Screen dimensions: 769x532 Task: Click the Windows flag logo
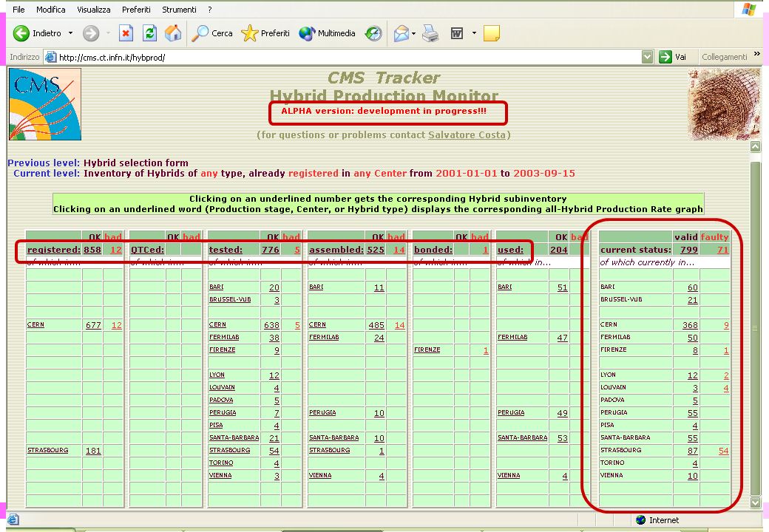point(749,10)
